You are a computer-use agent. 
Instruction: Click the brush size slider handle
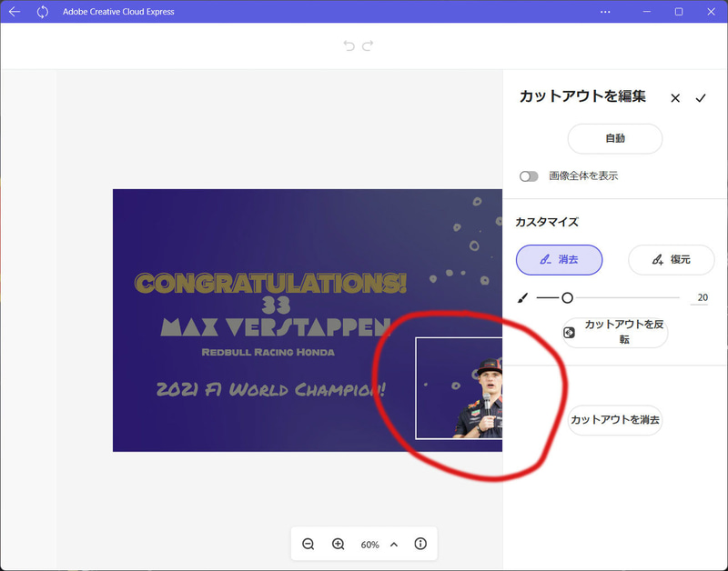pos(567,298)
